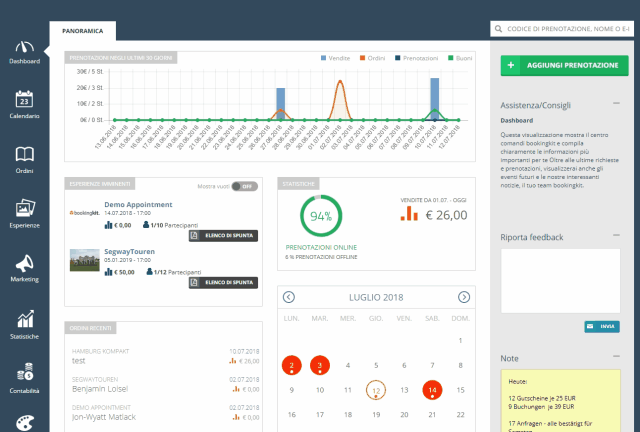Select July 2 in calendar
The width and height of the screenshot is (640, 432).
pos(291,365)
